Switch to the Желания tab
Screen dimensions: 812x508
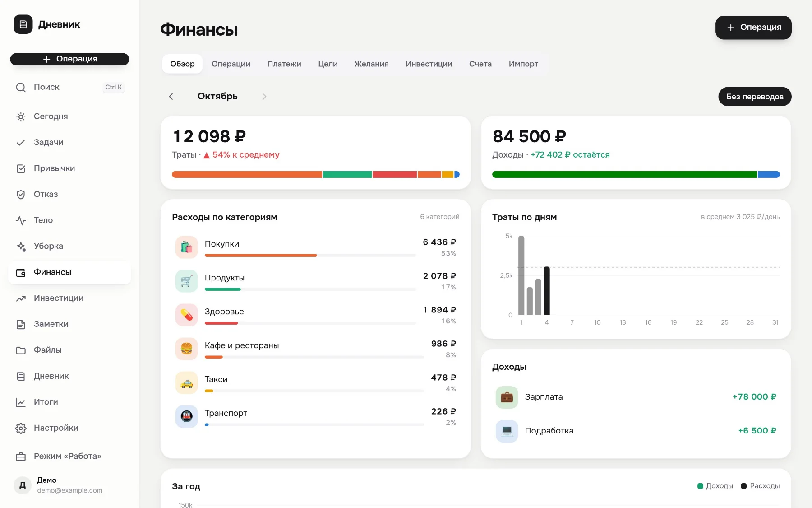[x=372, y=64]
